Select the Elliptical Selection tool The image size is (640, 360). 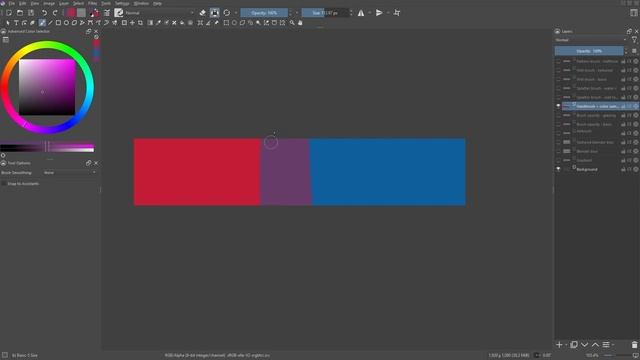(x=234, y=23)
